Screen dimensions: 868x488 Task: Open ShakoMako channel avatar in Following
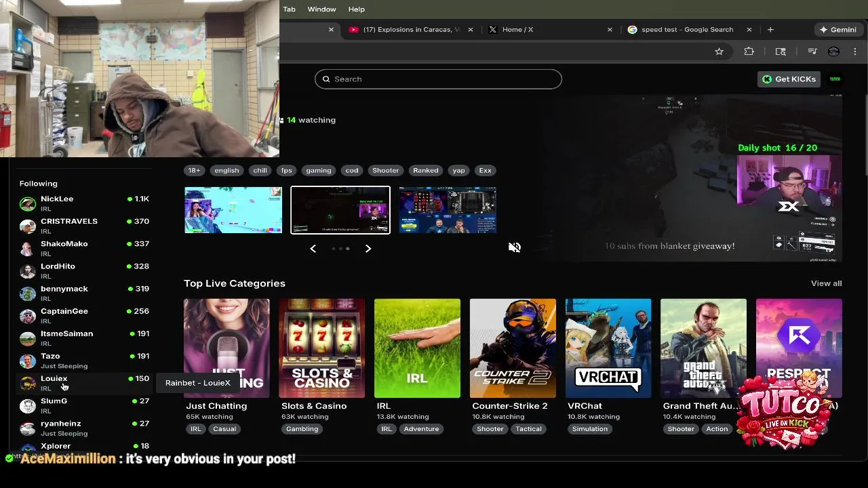[28, 249]
